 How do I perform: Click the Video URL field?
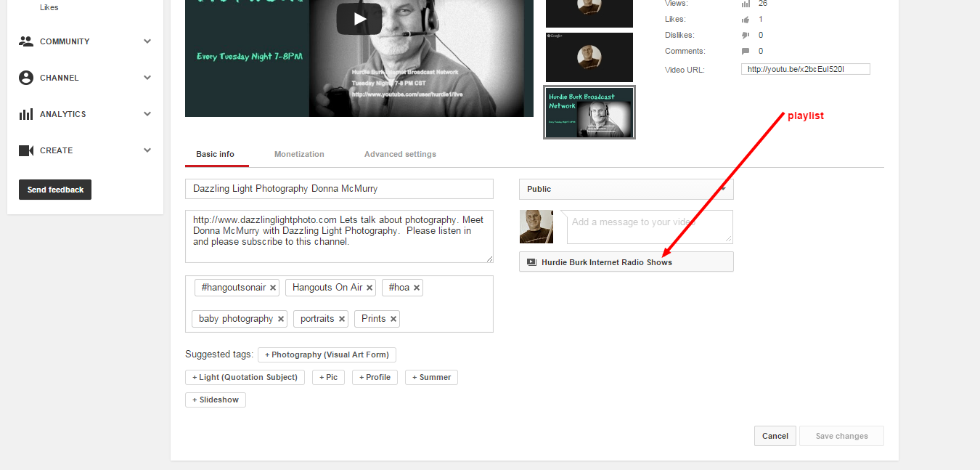(x=805, y=69)
